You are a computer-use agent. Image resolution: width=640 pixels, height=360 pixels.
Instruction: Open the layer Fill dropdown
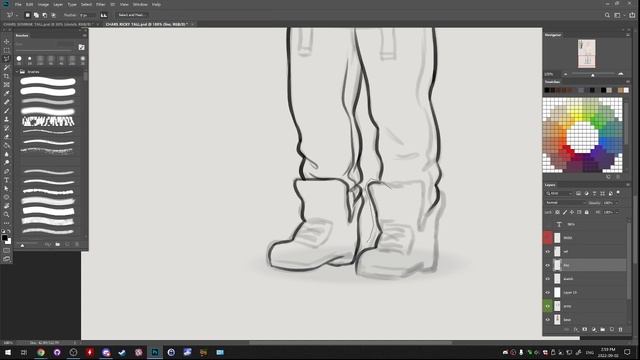[616, 212]
